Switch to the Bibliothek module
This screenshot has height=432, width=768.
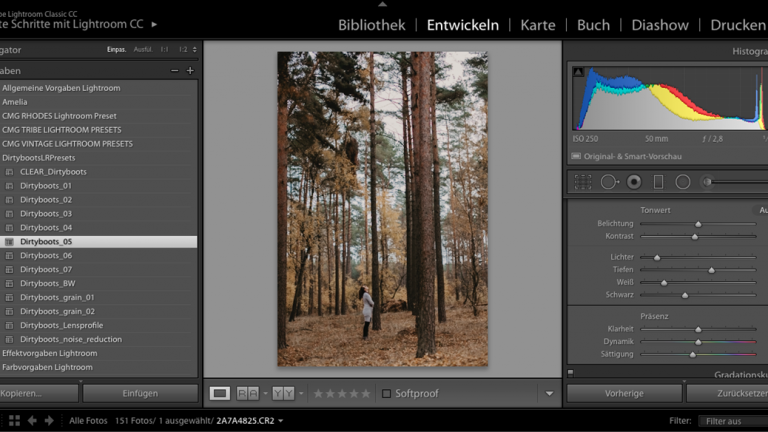pyautogui.click(x=371, y=25)
